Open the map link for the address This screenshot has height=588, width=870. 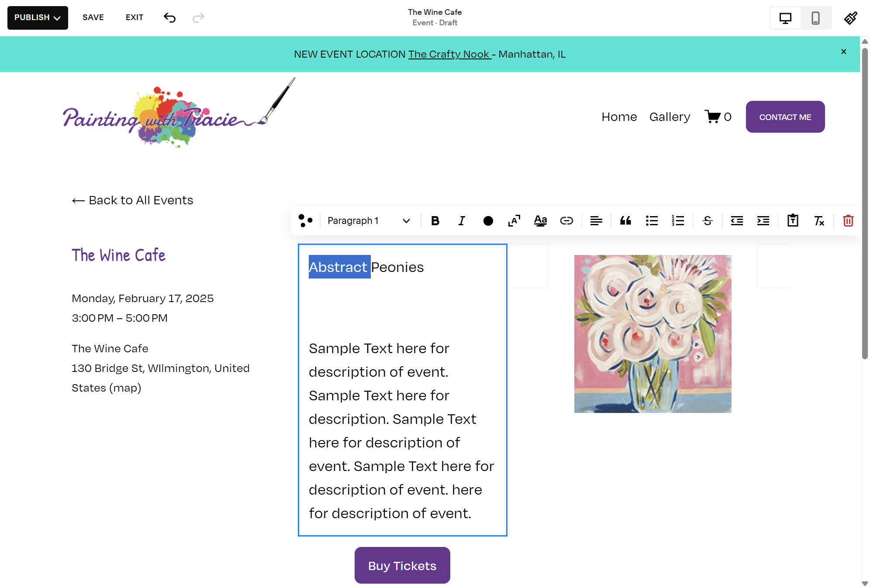pyautogui.click(x=125, y=388)
